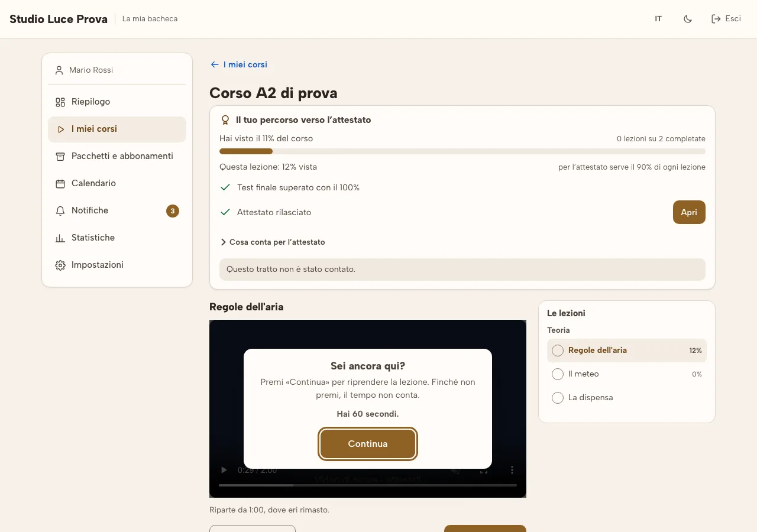
Task: Click the course progress bar
Action: 462,151
